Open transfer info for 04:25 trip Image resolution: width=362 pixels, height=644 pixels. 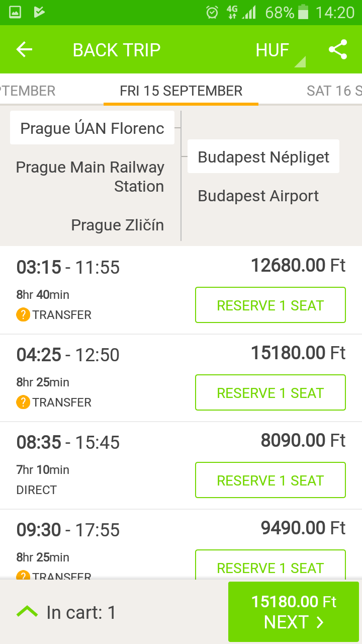tap(23, 403)
